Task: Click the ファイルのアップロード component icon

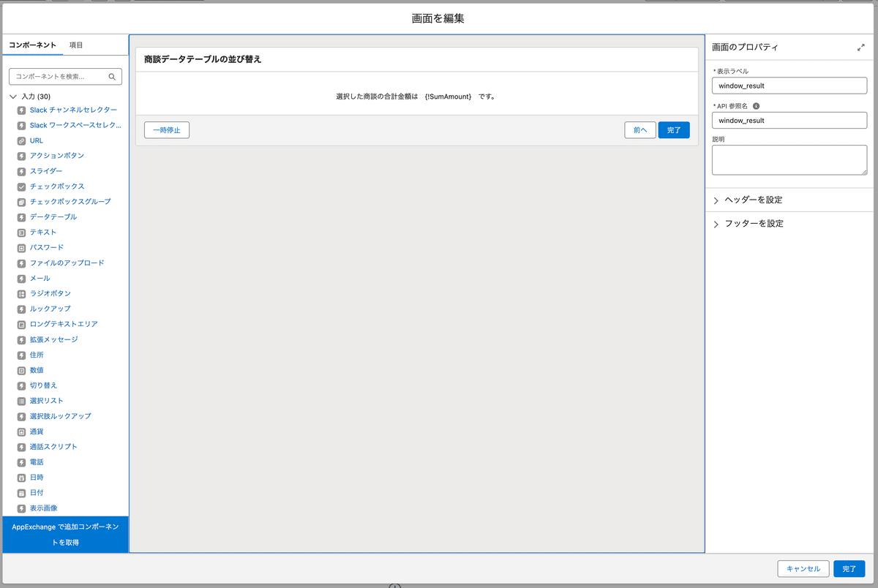Action: pos(21,263)
